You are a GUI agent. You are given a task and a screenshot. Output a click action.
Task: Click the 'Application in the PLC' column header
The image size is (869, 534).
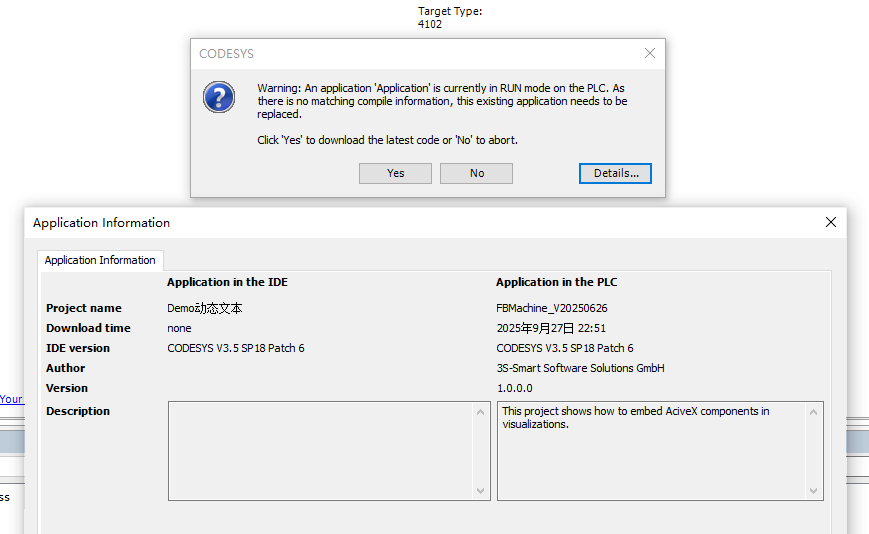556,282
